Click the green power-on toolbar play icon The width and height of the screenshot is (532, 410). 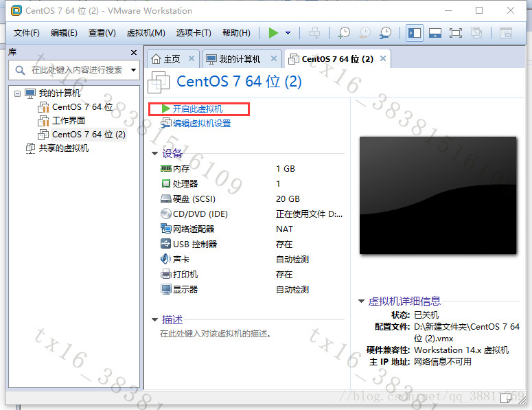[x=273, y=33]
